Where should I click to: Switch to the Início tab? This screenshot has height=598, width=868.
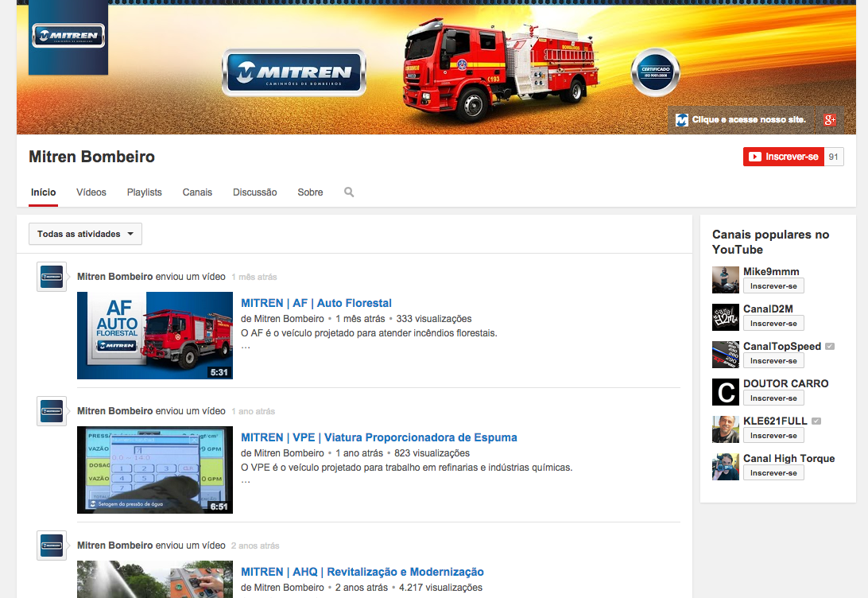coord(43,192)
